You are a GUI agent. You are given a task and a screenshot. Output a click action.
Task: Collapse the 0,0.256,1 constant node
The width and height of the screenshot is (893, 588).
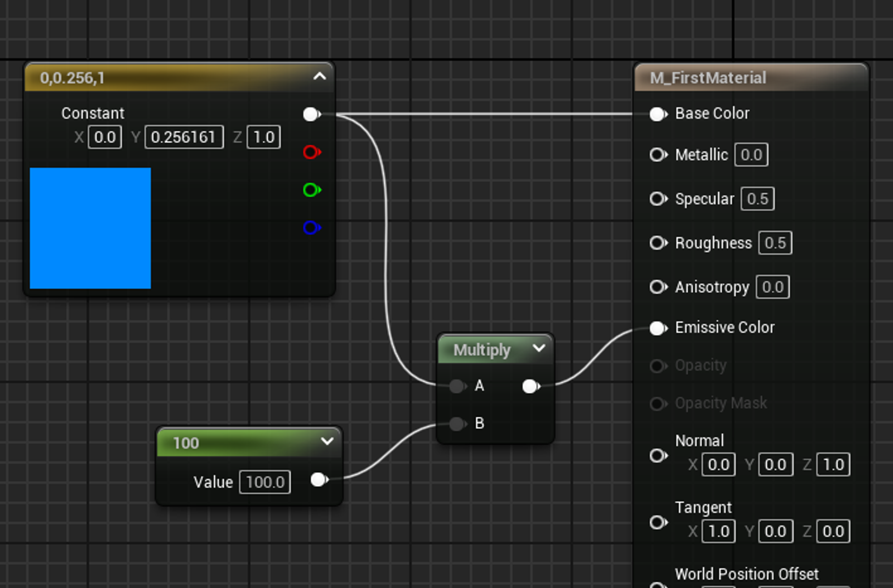[x=319, y=77]
